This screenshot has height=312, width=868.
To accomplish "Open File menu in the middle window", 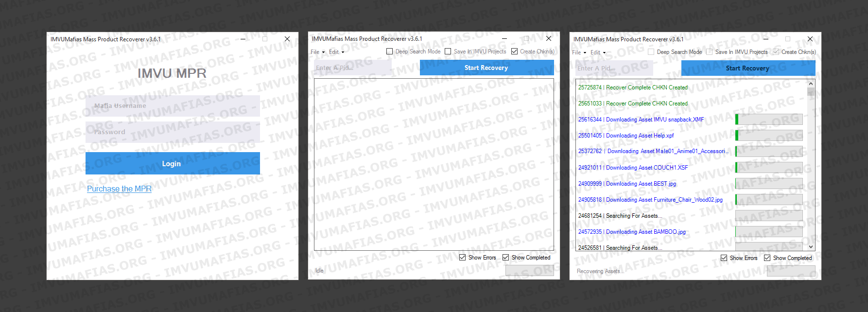I will click(317, 52).
